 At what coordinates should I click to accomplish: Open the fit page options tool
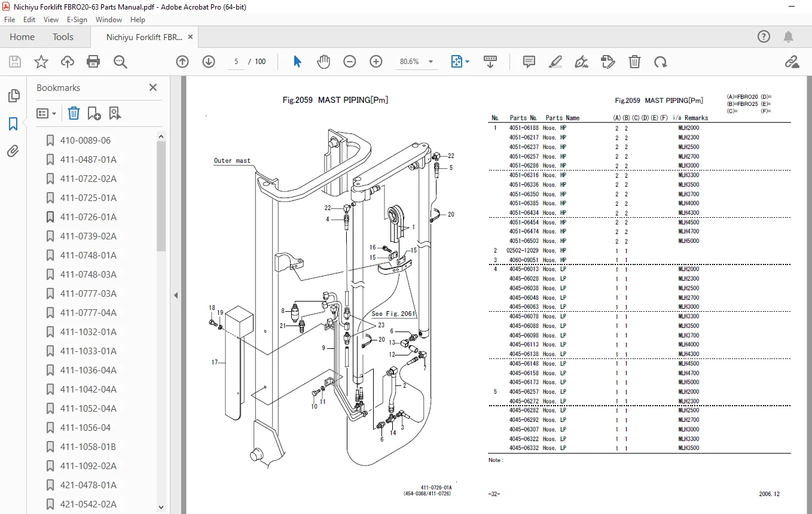coord(460,62)
